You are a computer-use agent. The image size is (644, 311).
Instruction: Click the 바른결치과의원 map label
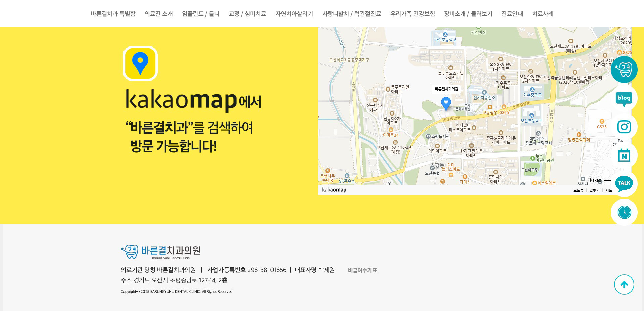(446, 89)
